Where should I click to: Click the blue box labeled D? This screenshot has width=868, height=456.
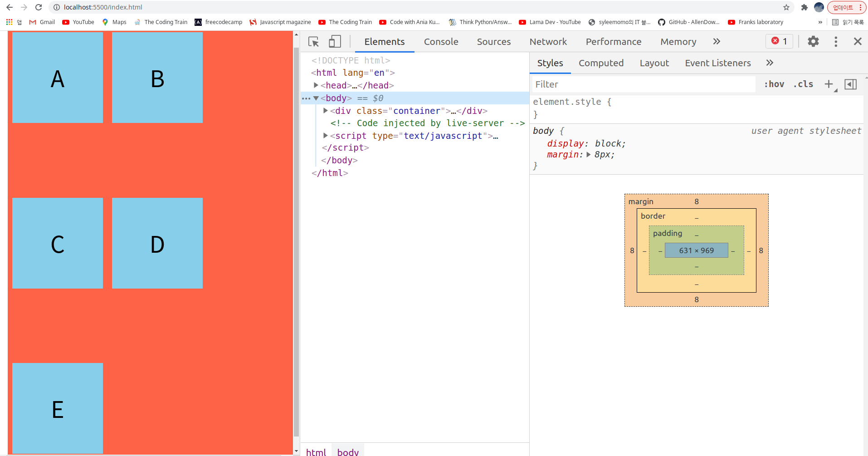(157, 243)
